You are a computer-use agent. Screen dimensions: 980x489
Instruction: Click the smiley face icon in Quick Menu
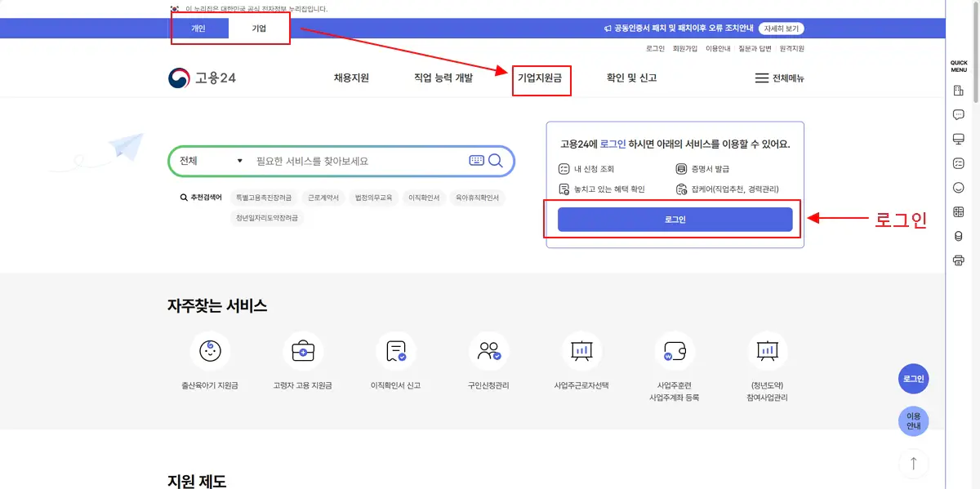[x=959, y=188]
